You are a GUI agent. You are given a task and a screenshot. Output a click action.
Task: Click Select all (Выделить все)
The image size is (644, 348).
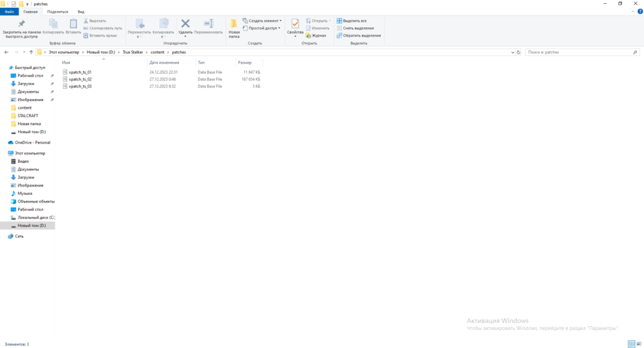tap(352, 21)
